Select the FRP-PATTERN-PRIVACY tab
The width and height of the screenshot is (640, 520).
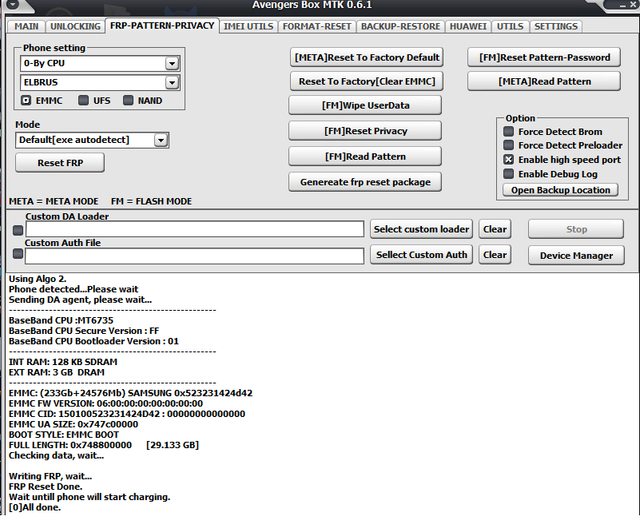162,26
